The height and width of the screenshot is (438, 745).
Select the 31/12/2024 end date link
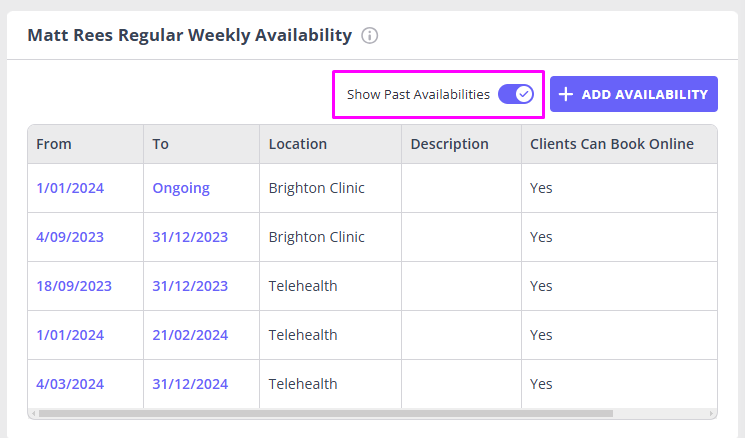pyautogui.click(x=190, y=384)
